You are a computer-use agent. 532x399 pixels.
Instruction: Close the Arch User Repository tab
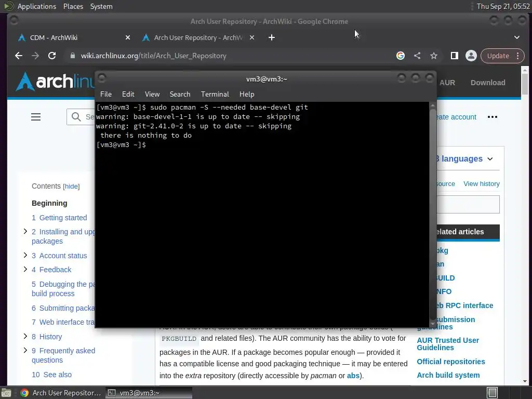click(252, 37)
